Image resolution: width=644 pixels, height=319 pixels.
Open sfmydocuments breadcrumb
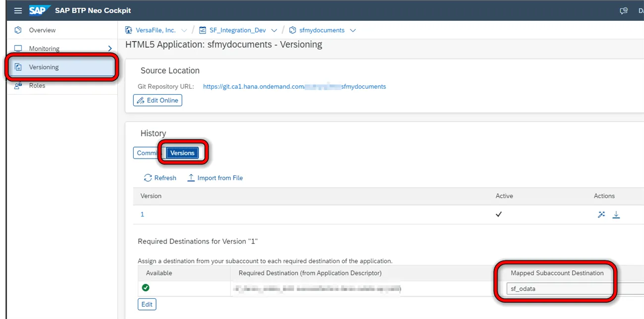[x=322, y=30]
